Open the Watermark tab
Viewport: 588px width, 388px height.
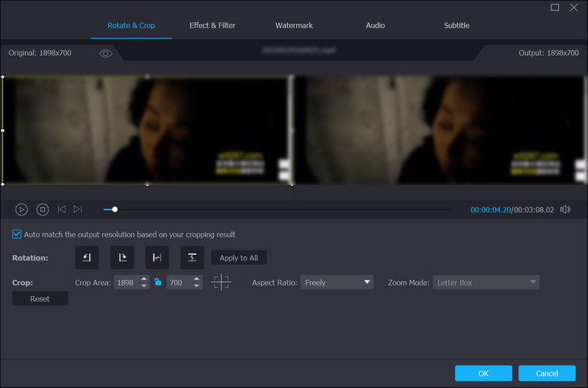click(294, 26)
